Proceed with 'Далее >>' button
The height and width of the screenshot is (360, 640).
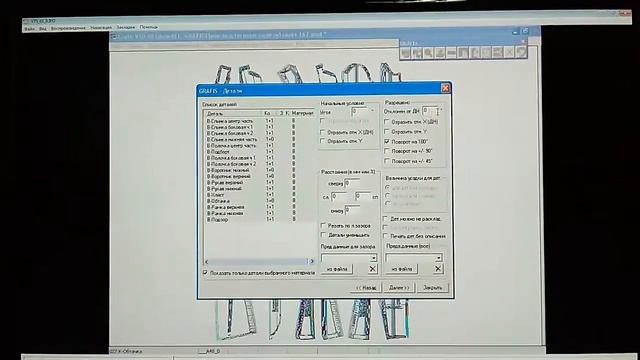click(x=399, y=288)
